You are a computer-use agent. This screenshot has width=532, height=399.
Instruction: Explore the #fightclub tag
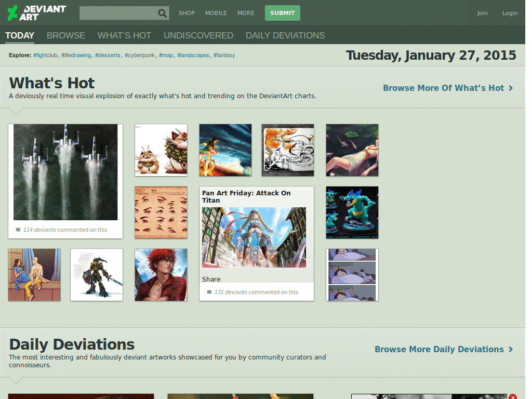click(x=45, y=55)
